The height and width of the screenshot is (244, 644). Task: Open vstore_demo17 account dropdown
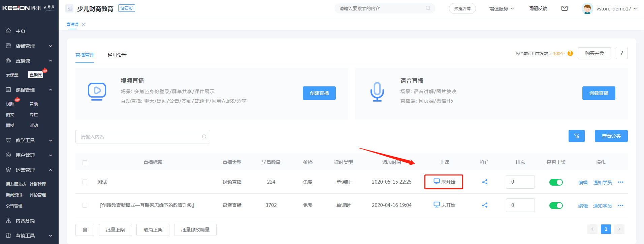pos(616,8)
